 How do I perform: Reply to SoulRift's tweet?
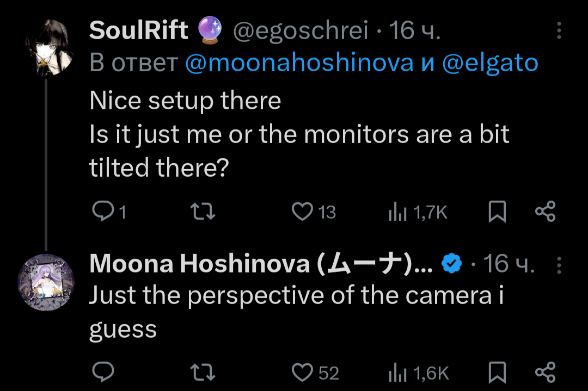point(101,212)
